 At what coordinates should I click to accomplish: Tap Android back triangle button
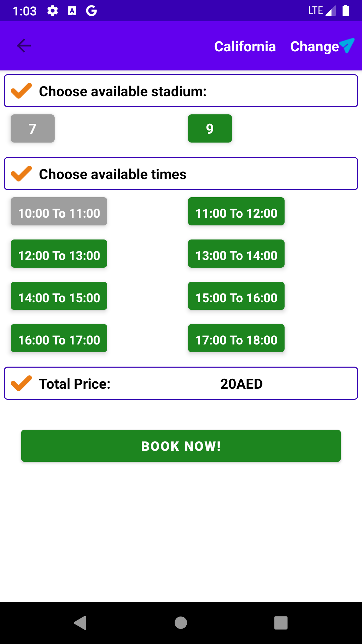80,623
